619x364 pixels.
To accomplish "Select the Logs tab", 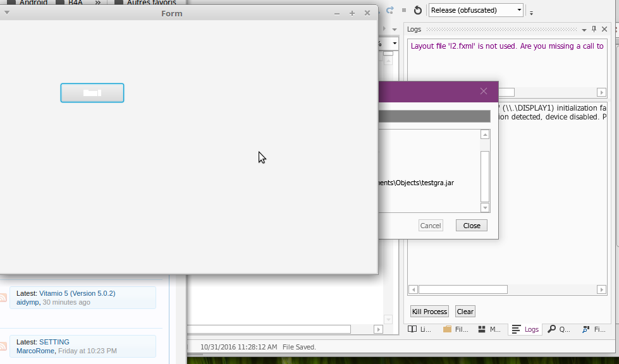I will [525, 329].
